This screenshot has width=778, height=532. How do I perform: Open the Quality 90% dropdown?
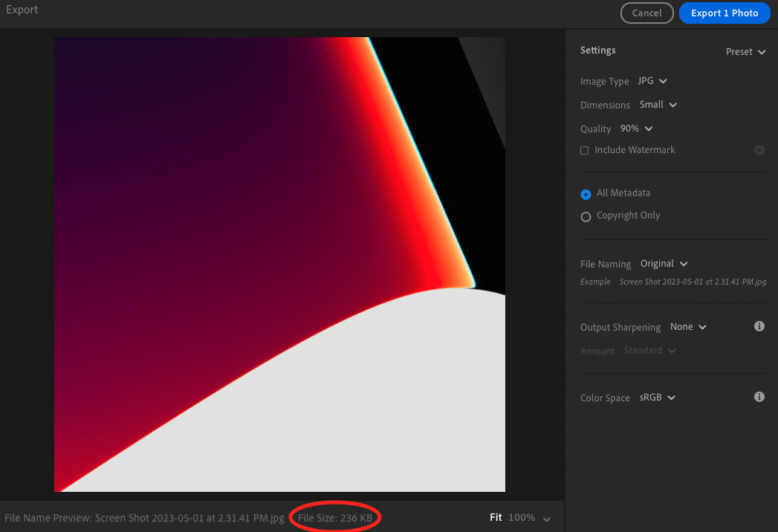tap(636, 129)
